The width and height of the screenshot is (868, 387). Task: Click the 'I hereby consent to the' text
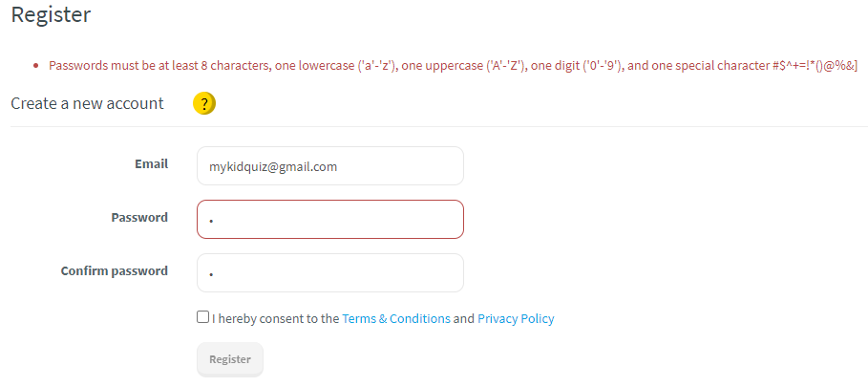point(276,318)
